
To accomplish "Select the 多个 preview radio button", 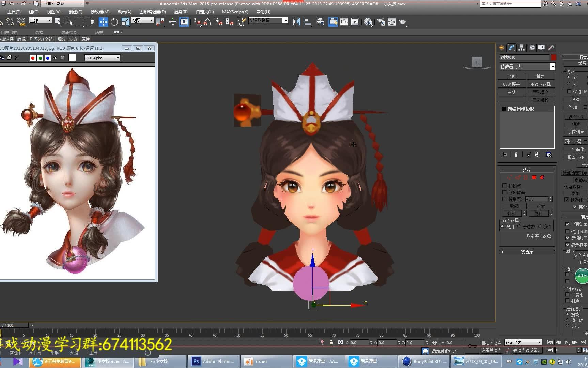I will point(540,226).
